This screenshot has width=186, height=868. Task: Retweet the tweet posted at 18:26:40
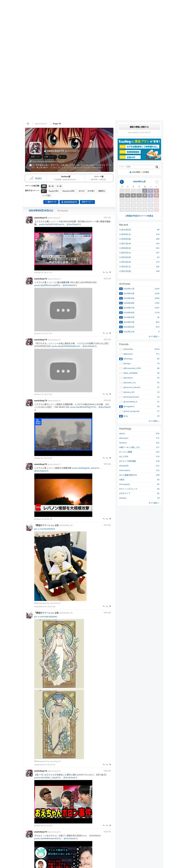(x=107, y=458)
